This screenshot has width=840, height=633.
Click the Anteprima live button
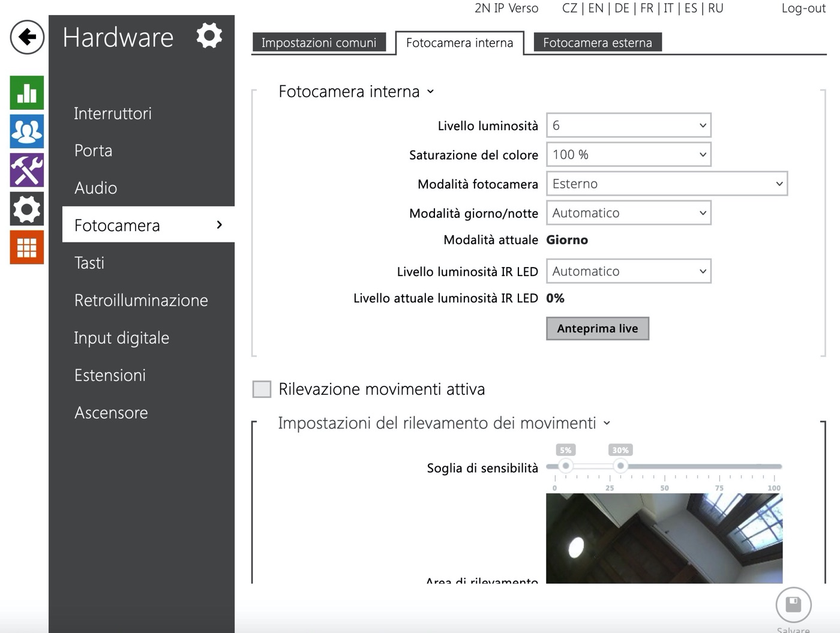point(598,329)
